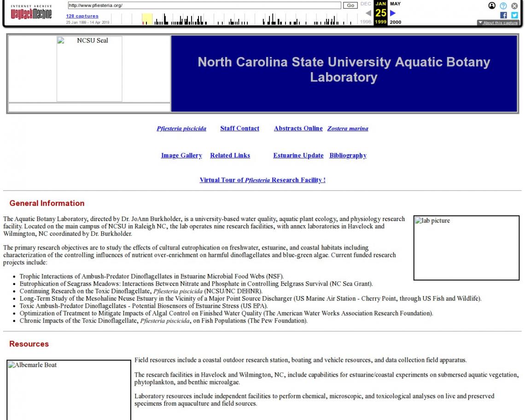Screen dimensions: 525x420
Task: Click the 'Trophic Interactions of Ambush-Predator' bullet
Action: (x=152, y=276)
